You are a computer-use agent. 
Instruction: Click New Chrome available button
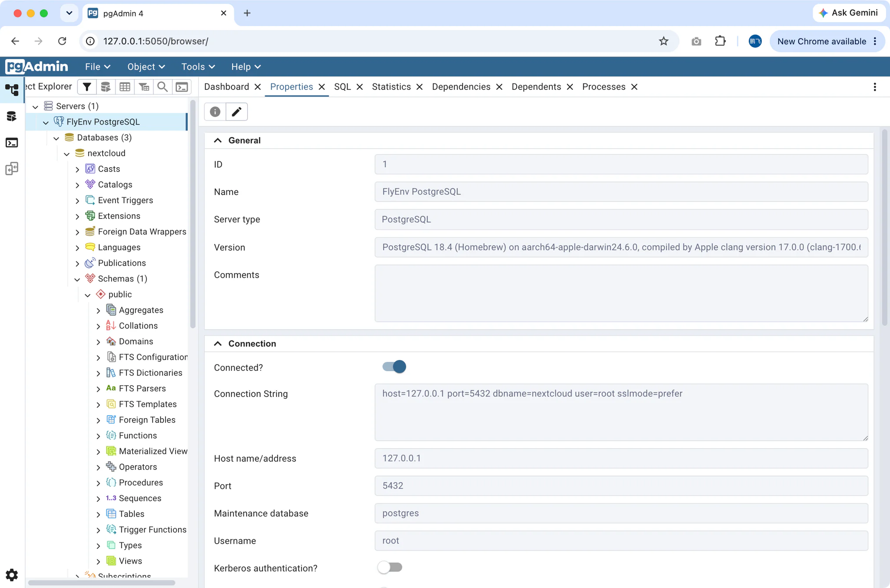(827, 41)
